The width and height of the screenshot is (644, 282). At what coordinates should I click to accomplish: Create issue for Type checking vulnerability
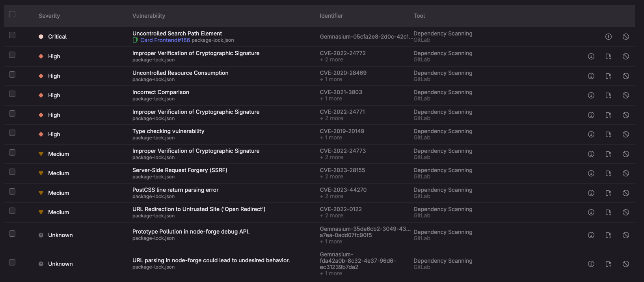(x=608, y=134)
